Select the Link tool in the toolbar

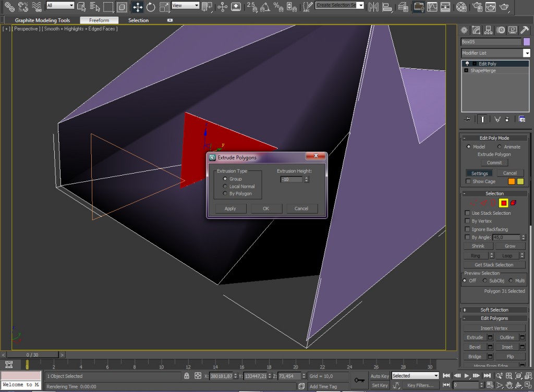click(9, 6)
